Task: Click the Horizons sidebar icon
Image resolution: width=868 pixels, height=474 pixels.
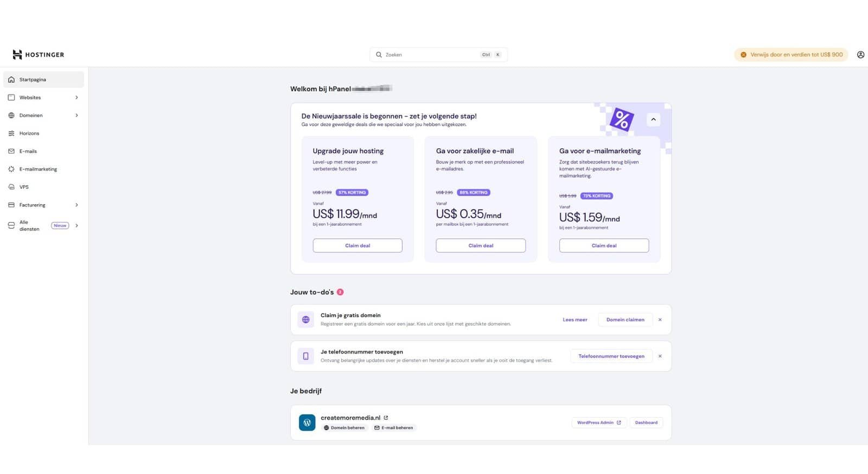Action: 11,134
